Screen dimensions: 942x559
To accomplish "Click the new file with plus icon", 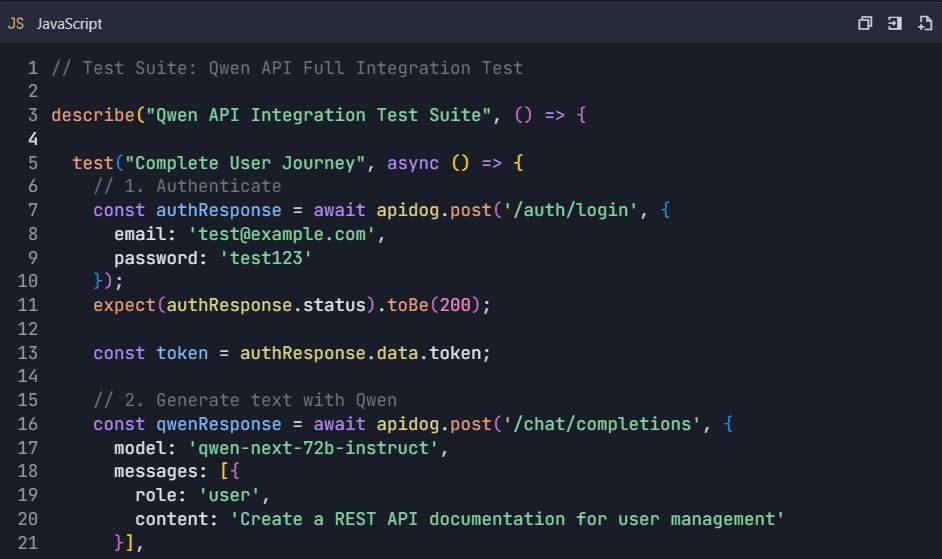I will pyautogui.click(x=925, y=23).
